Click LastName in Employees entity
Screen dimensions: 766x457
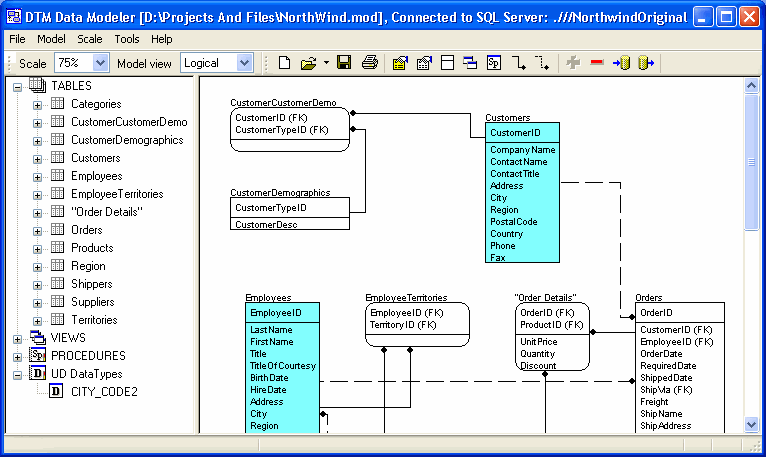[271, 330]
